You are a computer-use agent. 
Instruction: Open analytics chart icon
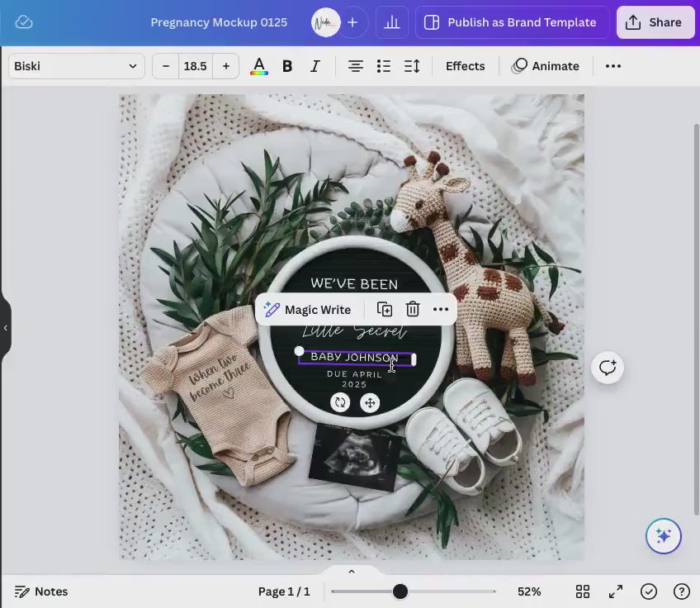[x=392, y=22]
